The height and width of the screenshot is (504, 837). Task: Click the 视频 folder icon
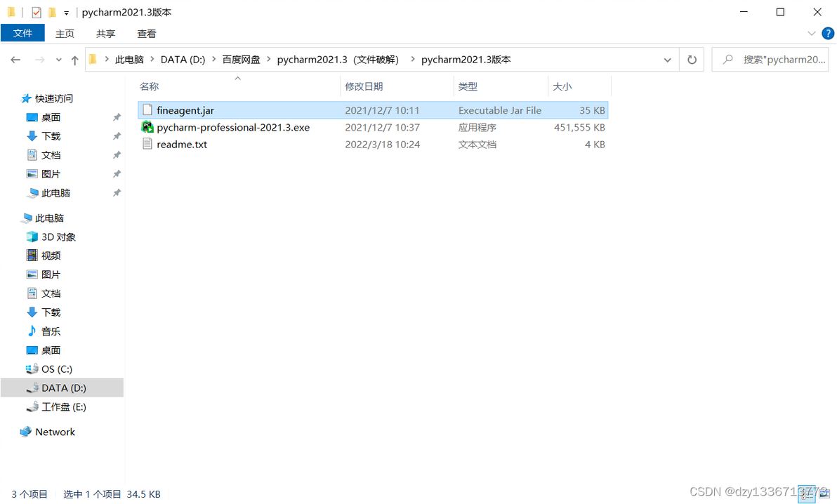click(x=32, y=256)
